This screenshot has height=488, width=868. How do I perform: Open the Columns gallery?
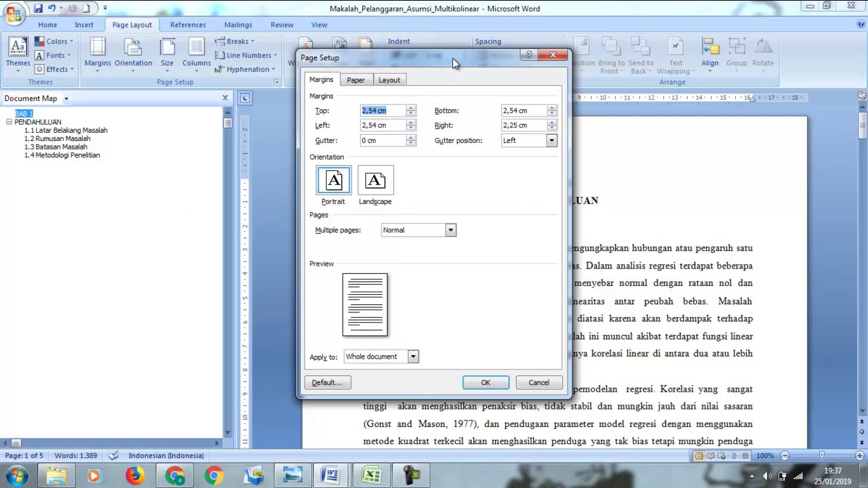pyautogui.click(x=196, y=54)
